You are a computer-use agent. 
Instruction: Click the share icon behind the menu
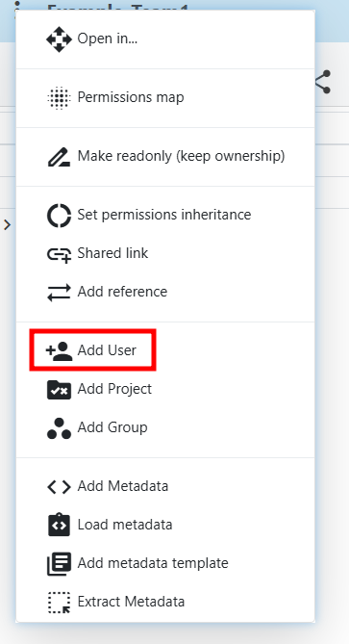pyautogui.click(x=324, y=81)
